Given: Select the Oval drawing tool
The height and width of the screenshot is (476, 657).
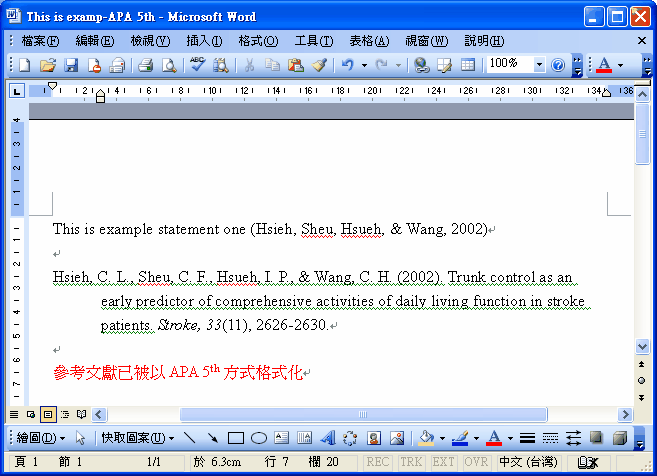Looking at the screenshot, I should pyautogui.click(x=258, y=438).
